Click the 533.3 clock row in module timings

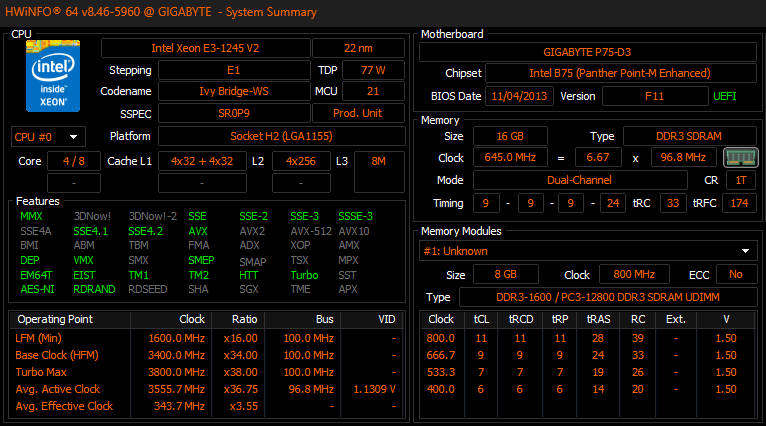[x=587, y=372]
